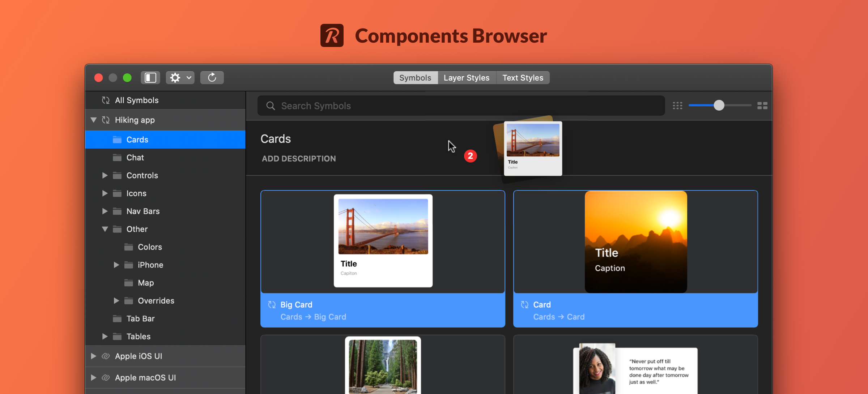Screen dimensions: 868x394
Task: Expand the Nav Bars folder
Action: (x=105, y=211)
